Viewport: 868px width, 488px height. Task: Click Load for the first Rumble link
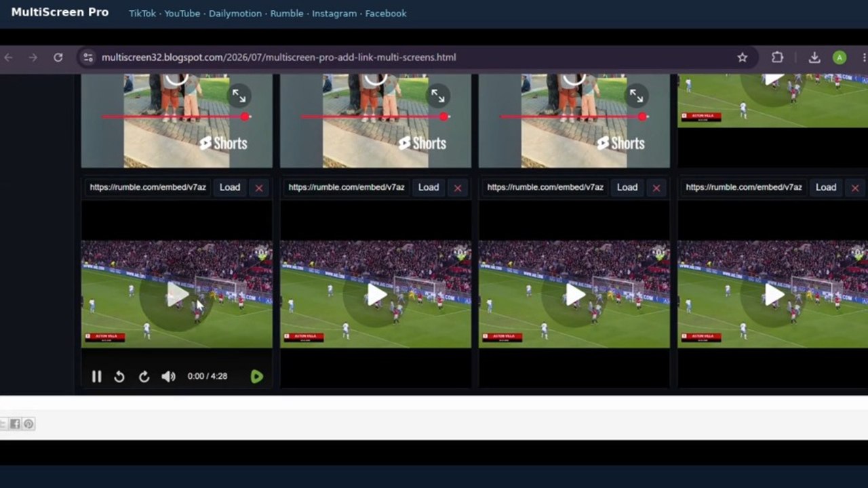click(x=230, y=188)
